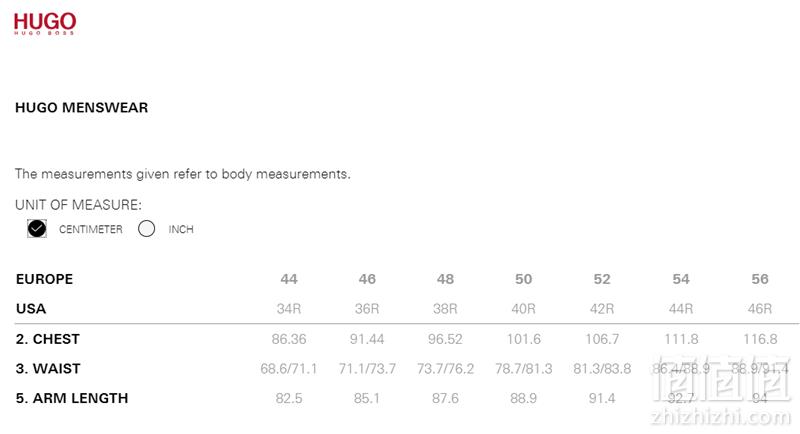Click the USA size 34R cell
The width and height of the screenshot is (800, 434).
point(289,309)
